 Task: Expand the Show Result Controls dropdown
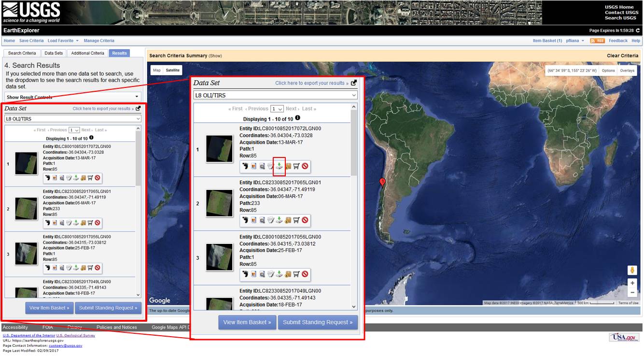pos(73,97)
